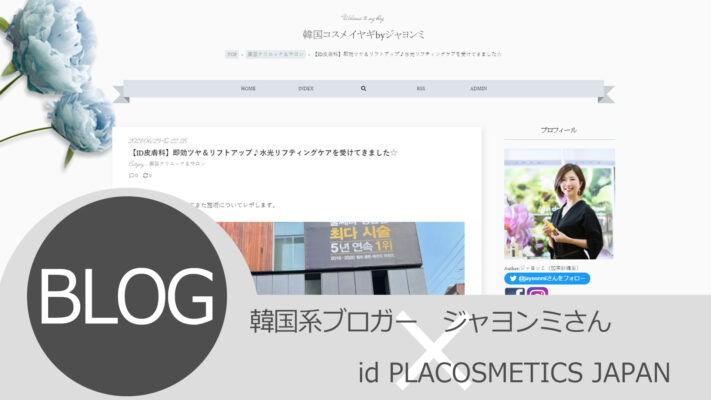Click the search magnifier icon in navigation bar
Screen dimensions: 711x400
(363, 88)
